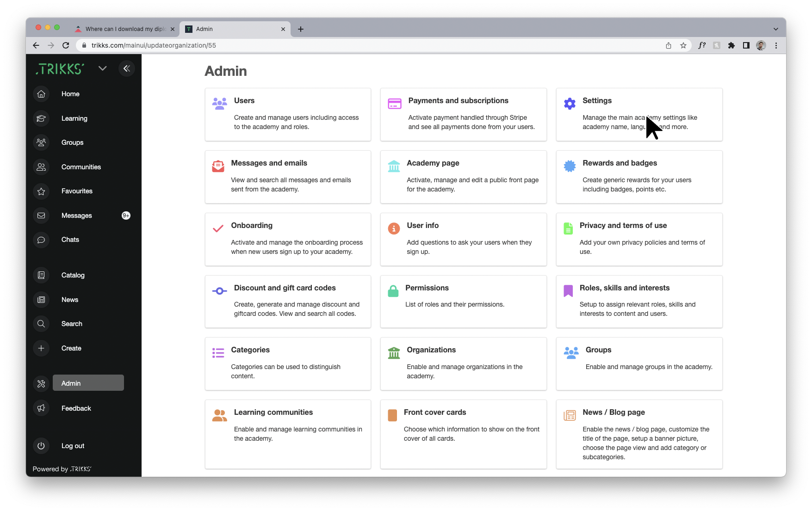Click the Catalog sidebar icon
The height and width of the screenshot is (511, 812).
click(41, 275)
